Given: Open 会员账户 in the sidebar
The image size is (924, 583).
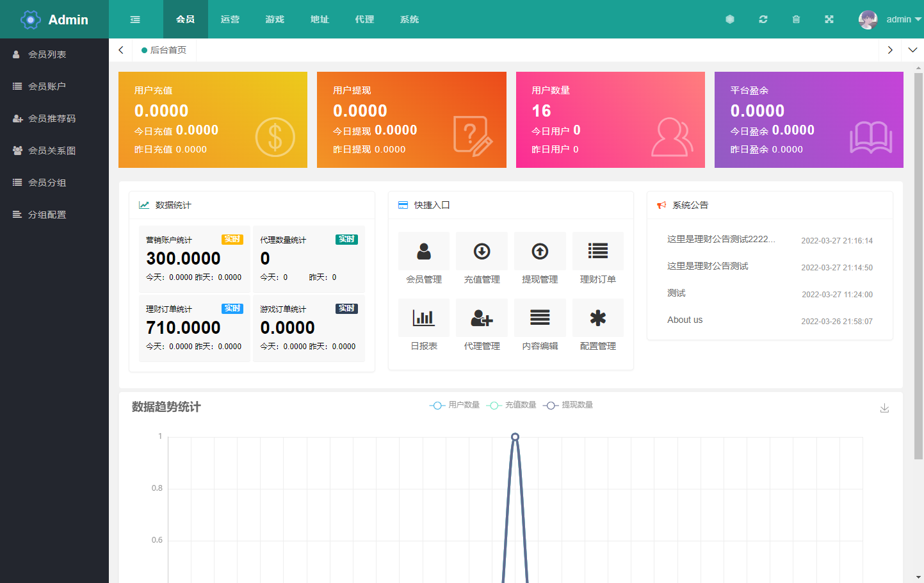Looking at the screenshot, I should (x=54, y=86).
